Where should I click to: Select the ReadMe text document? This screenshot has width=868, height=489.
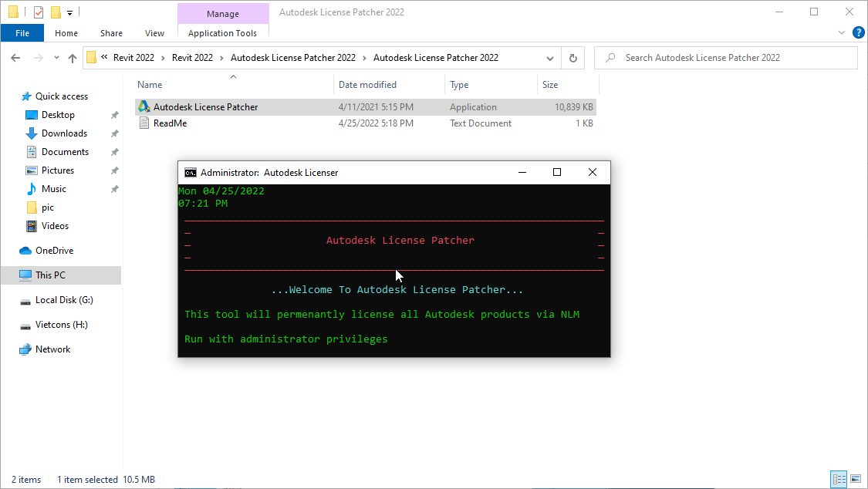tap(170, 123)
